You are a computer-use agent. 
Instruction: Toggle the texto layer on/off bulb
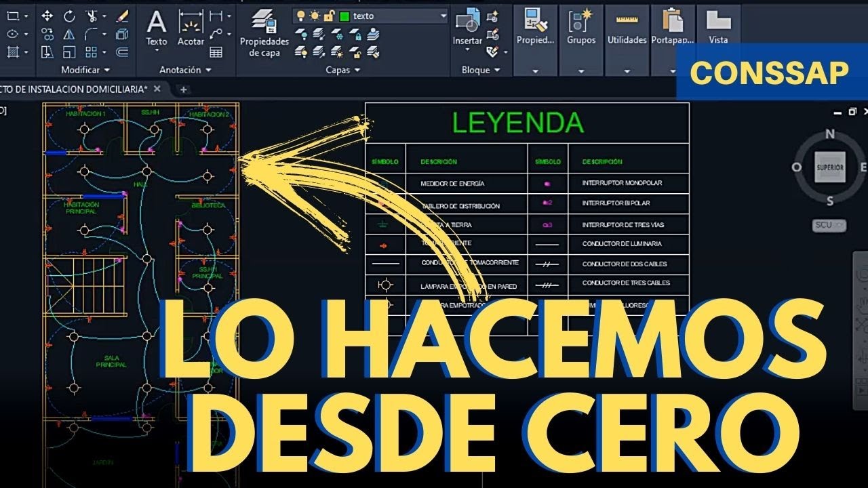tap(300, 16)
